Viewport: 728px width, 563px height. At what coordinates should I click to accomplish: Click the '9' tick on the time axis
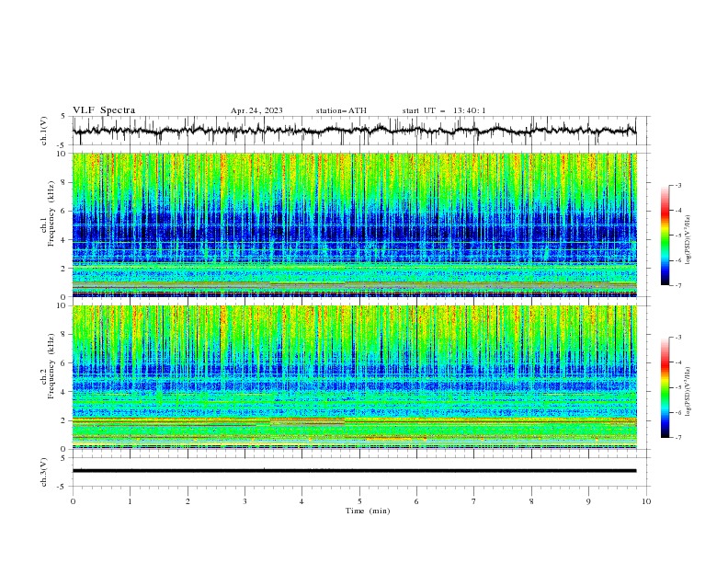click(x=588, y=501)
